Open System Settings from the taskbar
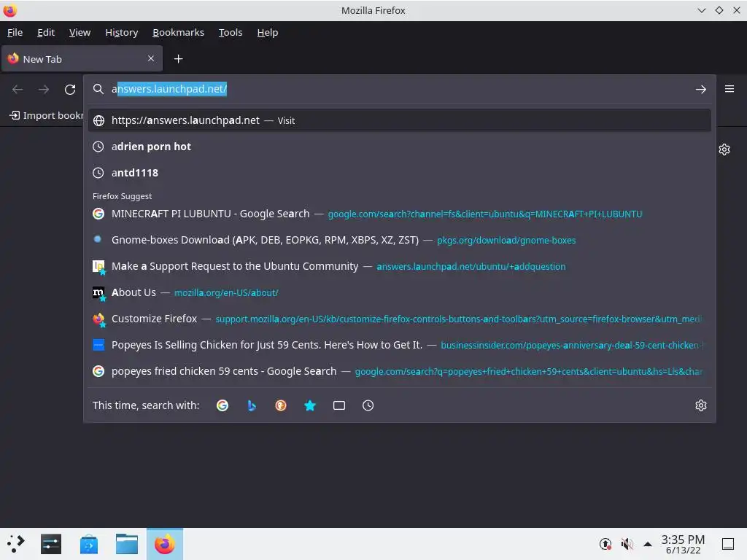Screen dimensions: 747x560 51,544
